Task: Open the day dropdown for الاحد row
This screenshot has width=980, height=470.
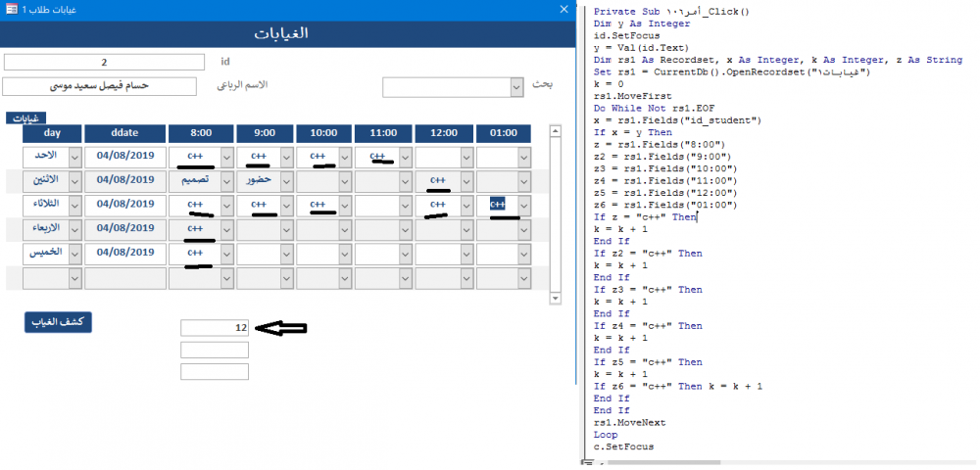Action: pyautogui.click(x=75, y=157)
